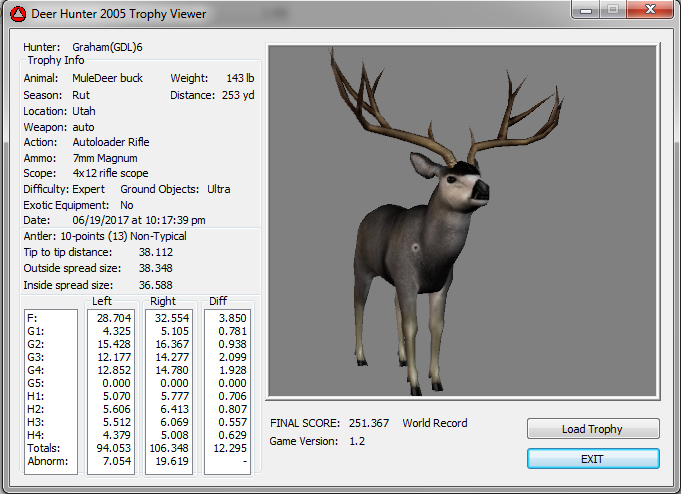
Task: Click the Game Version 1.2 text
Action: [x=316, y=441]
